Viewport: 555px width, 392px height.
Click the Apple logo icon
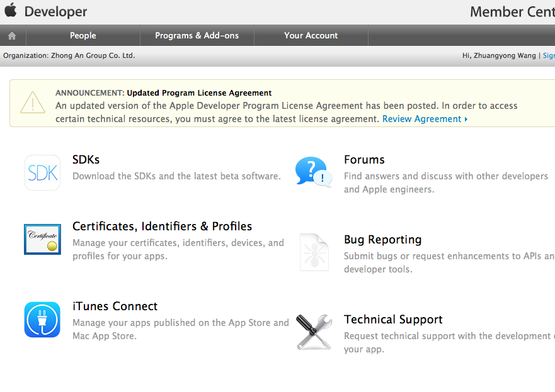pos(11,10)
